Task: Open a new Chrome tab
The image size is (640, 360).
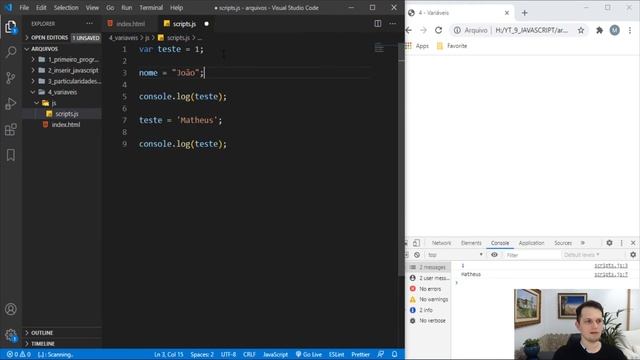Action: click(x=524, y=13)
